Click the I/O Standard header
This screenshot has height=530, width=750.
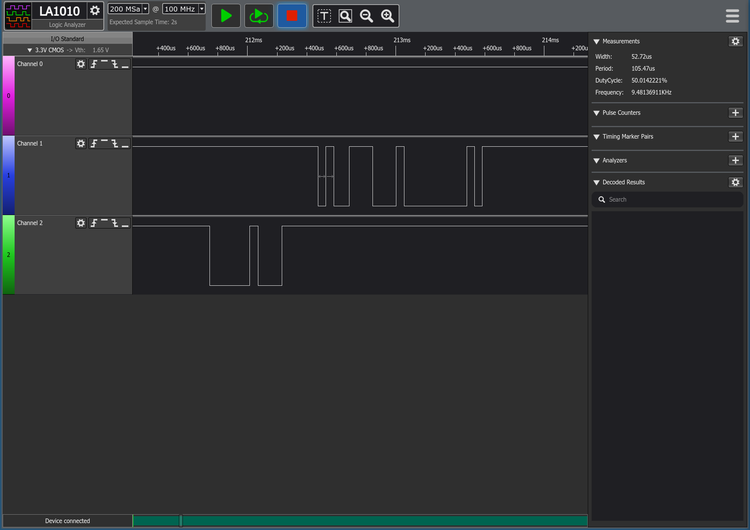[x=67, y=38]
